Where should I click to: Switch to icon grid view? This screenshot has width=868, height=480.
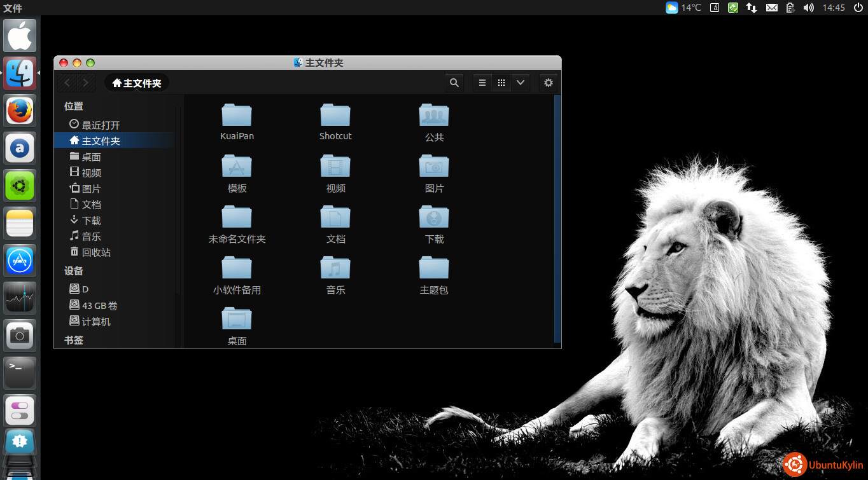tap(501, 83)
